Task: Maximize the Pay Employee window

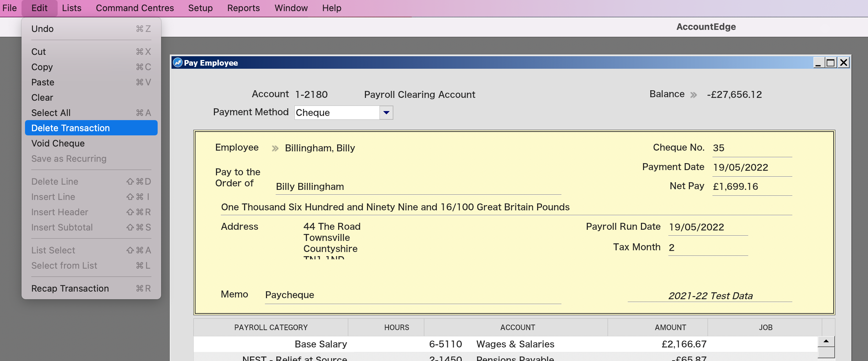Action: coord(831,63)
